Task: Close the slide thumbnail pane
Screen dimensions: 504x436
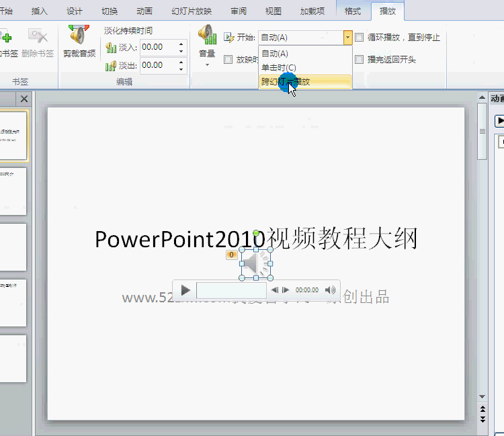Action: [24, 99]
